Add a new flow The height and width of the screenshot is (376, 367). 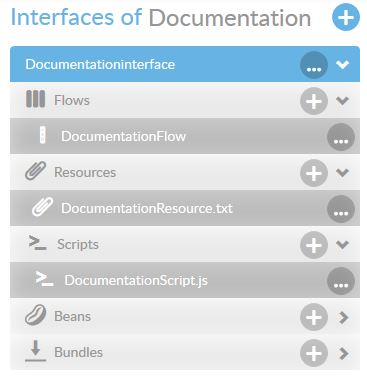click(x=314, y=101)
